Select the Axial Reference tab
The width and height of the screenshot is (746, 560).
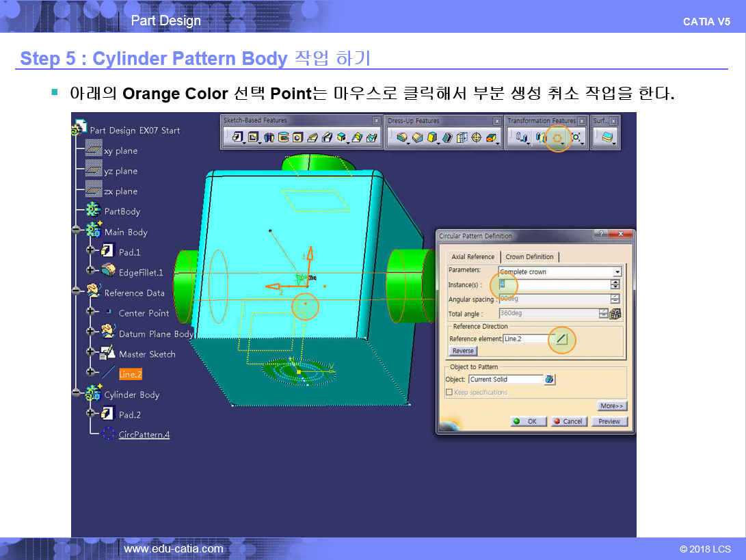click(x=472, y=257)
